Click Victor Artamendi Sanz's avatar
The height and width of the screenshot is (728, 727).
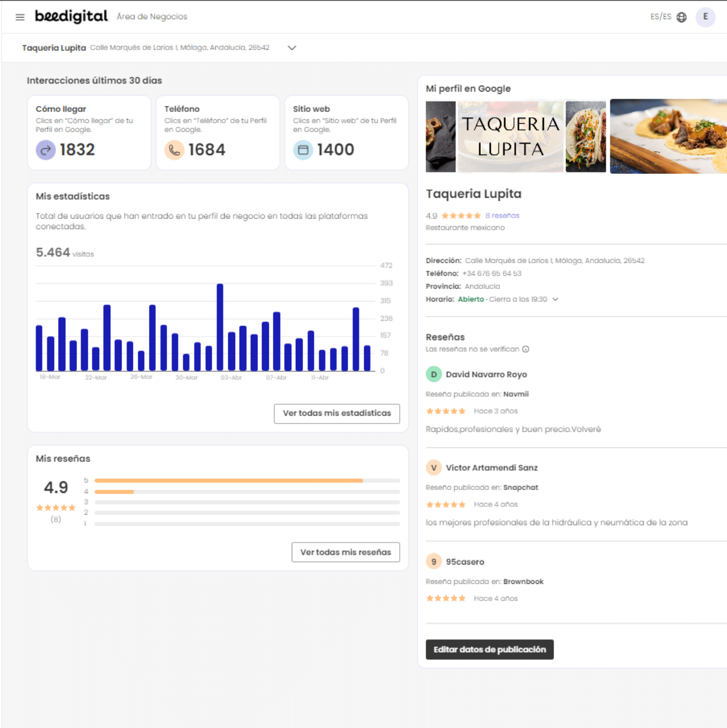(x=434, y=468)
